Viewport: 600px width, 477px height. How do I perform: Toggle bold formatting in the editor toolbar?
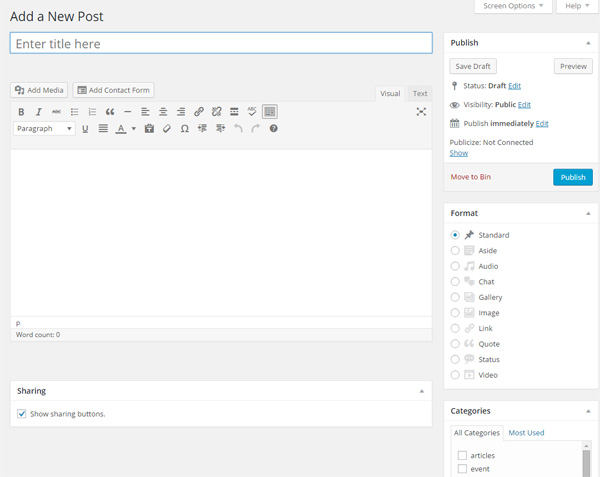click(21, 112)
